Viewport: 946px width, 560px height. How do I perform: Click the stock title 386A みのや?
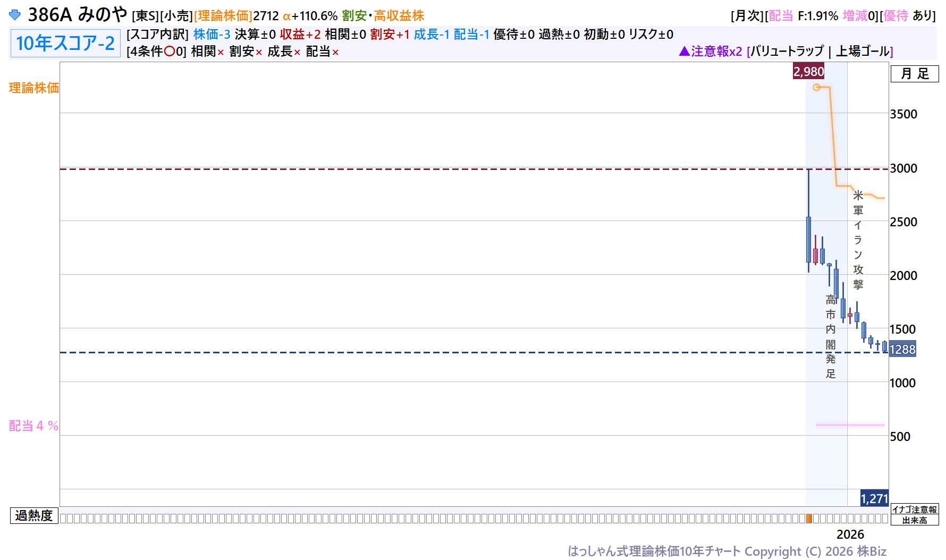pyautogui.click(x=78, y=15)
